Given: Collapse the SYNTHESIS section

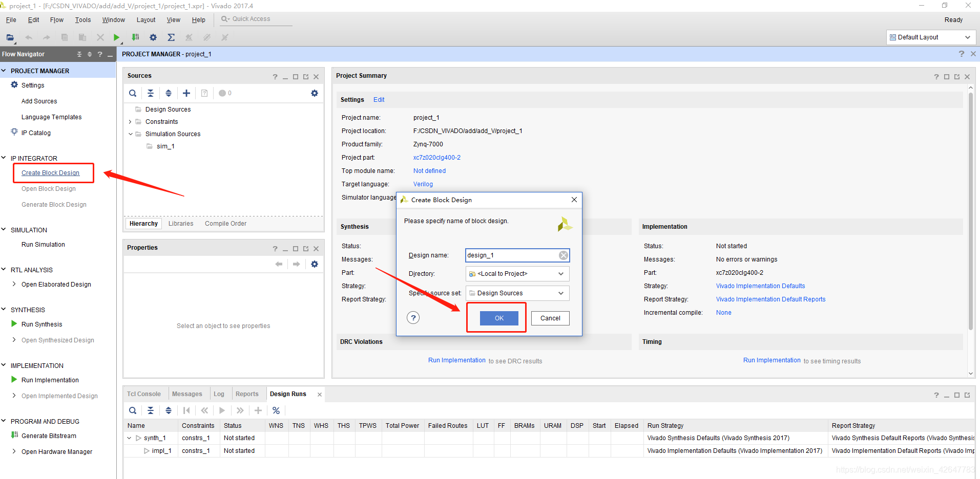Looking at the screenshot, I should (x=4, y=310).
